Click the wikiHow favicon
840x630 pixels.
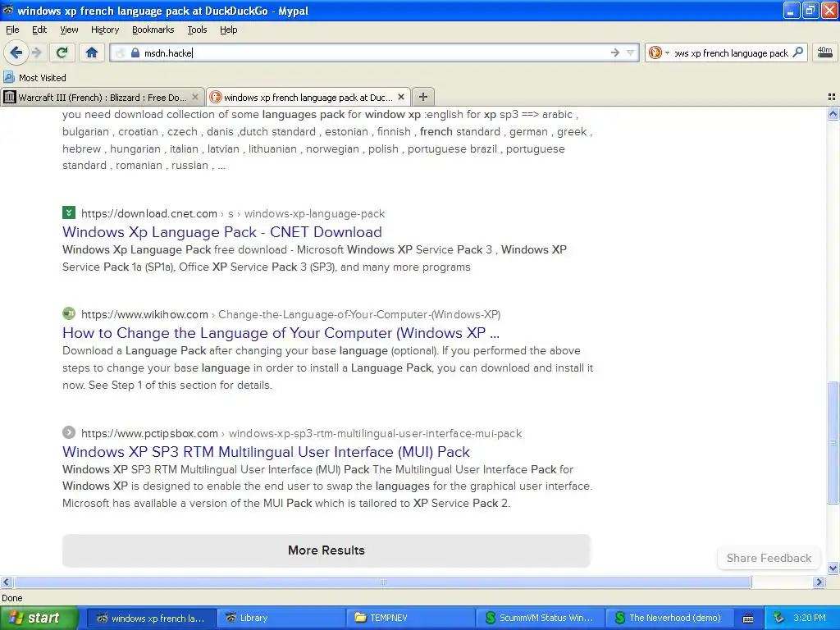pos(69,313)
